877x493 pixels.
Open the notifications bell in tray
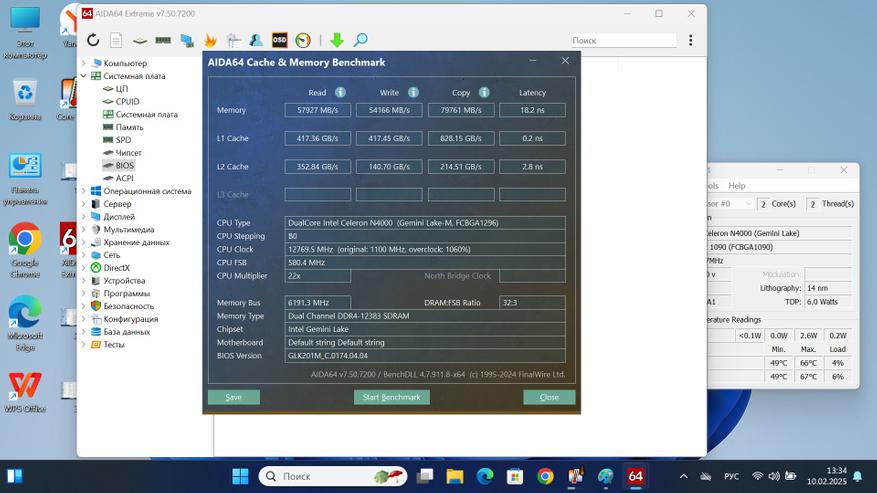(x=857, y=477)
